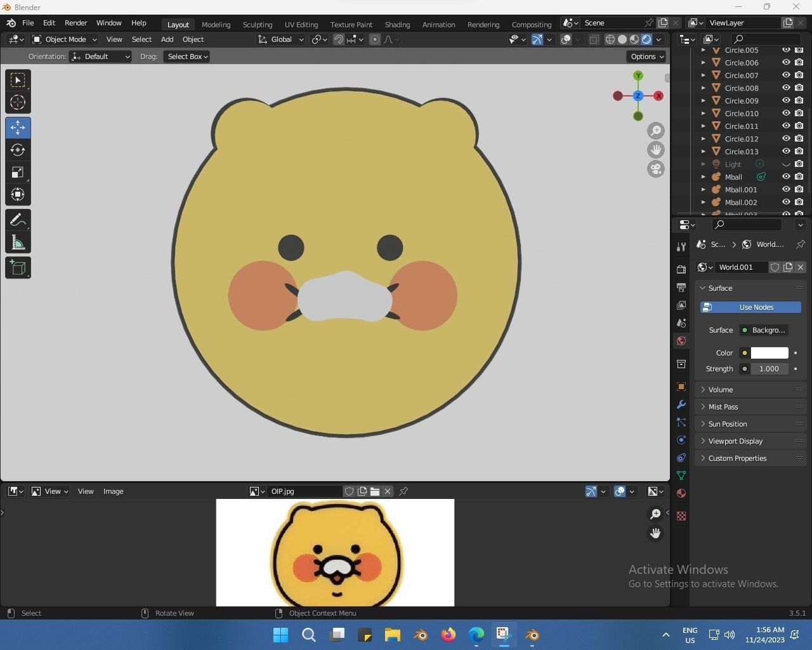This screenshot has height=650, width=812.
Task: Open the Modifiers properties tab
Action: 681,404
